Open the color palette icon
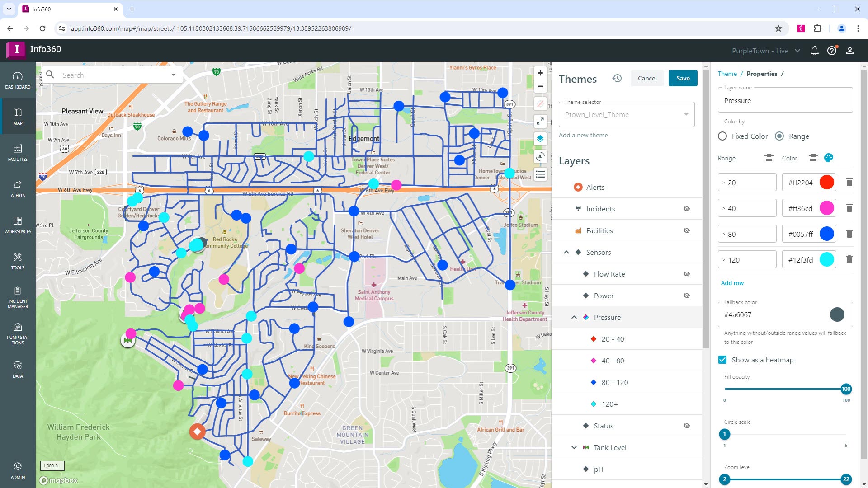 point(828,158)
